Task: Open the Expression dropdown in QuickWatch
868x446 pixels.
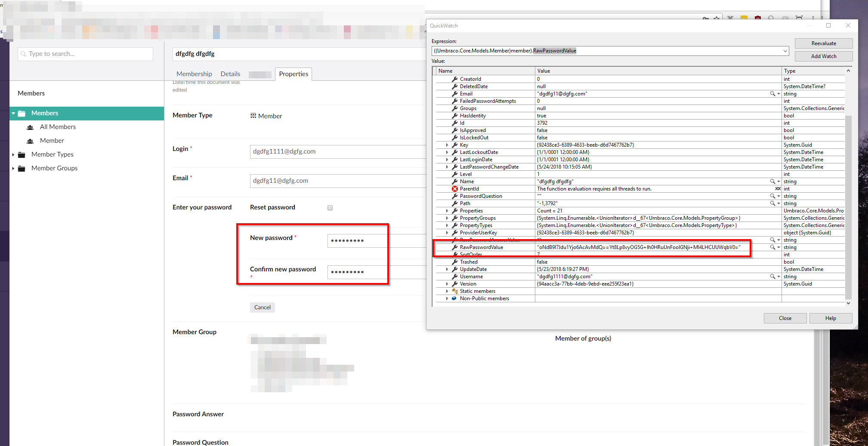Action: click(x=785, y=51)
